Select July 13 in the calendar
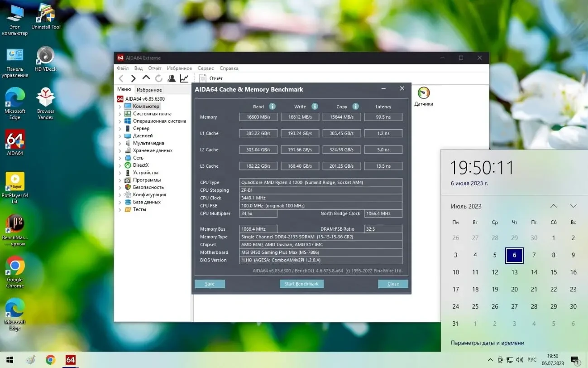This screenshot has width=588, height=368. (x=514, y=272)
